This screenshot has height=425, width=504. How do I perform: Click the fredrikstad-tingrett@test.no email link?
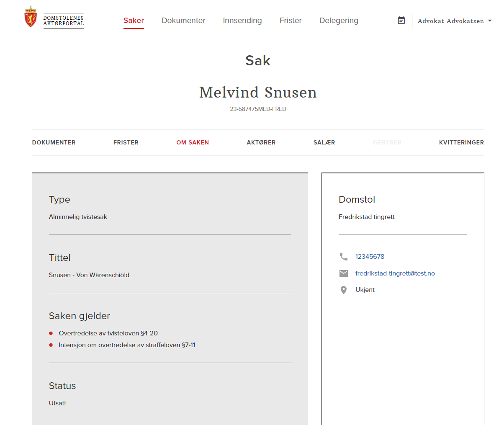point(395,273)
